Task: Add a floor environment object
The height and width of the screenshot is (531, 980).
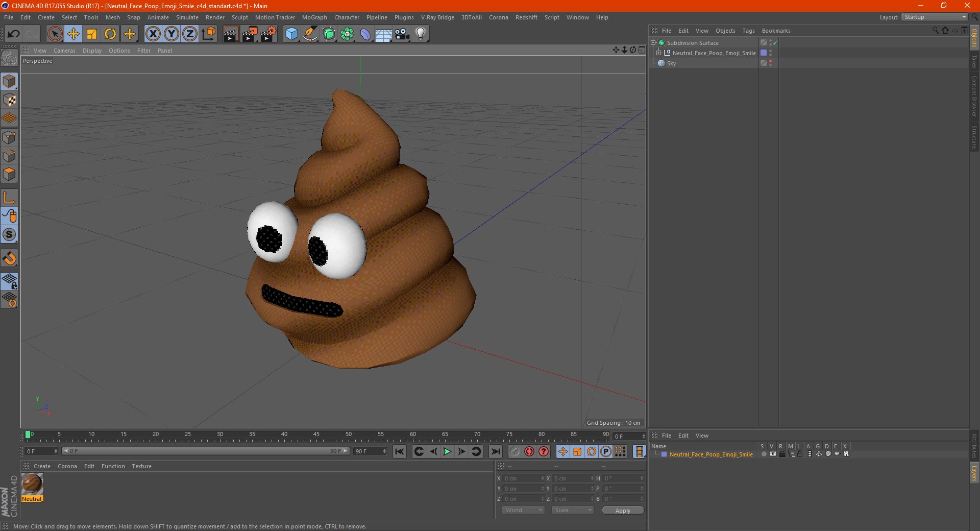Action: point(384,34)
